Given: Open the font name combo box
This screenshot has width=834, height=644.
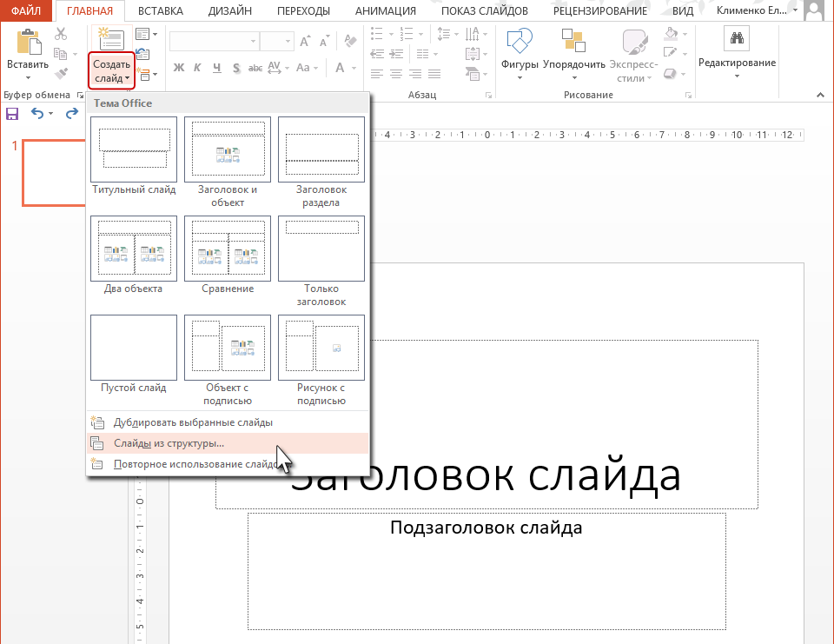Looking at the screenshot, I should [214, 42].
